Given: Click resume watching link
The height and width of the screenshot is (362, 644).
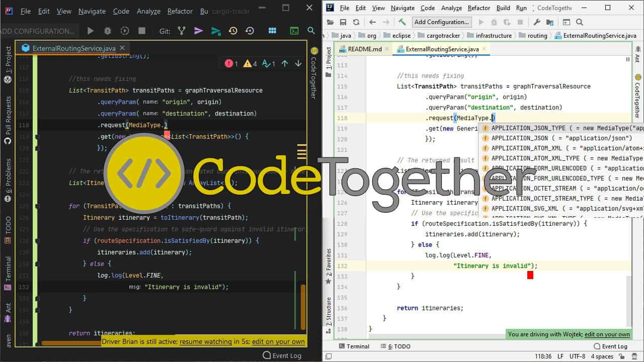Looking at the screenshot, I should tap(206, 341).
